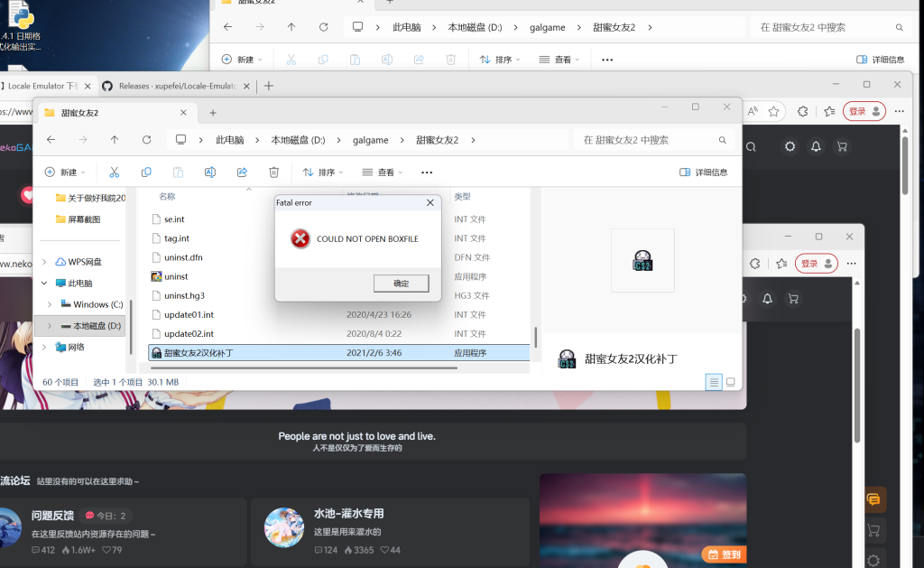Switch to list view using bottom-right view toggle
Viewport: 924px width, 568px height.
[x=714, y=382]
